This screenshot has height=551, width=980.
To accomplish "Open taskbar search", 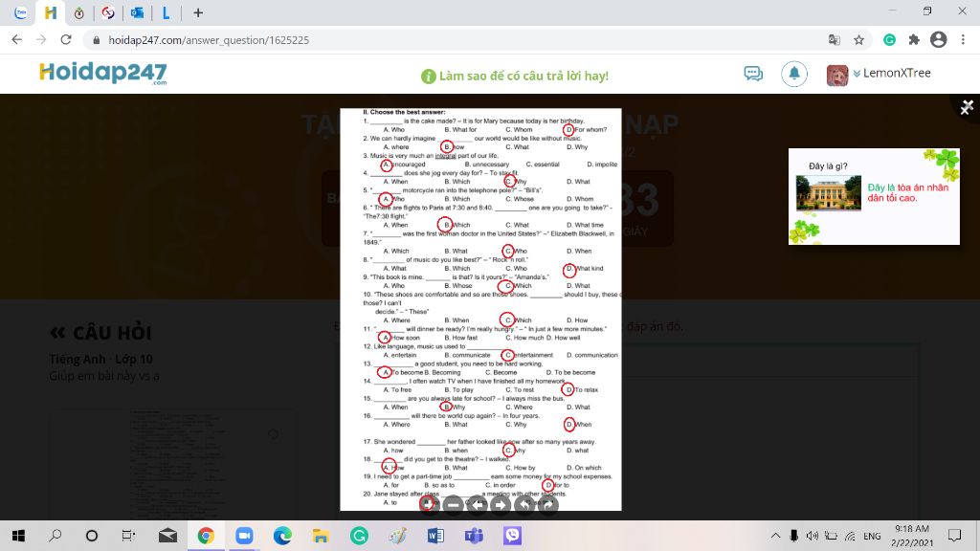I will pos(55,536).
